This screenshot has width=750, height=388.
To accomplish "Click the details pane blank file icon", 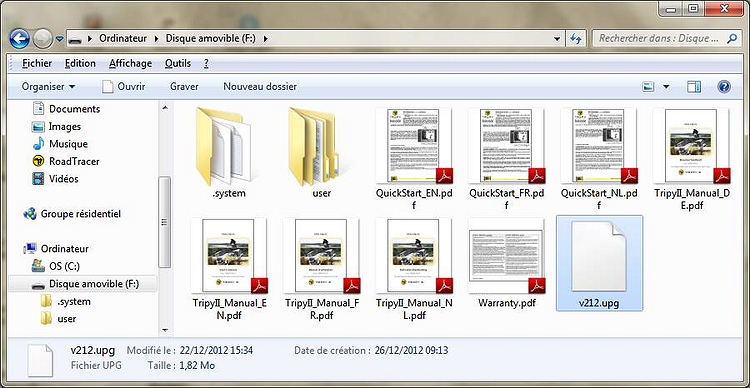I will tap(40, 360).
